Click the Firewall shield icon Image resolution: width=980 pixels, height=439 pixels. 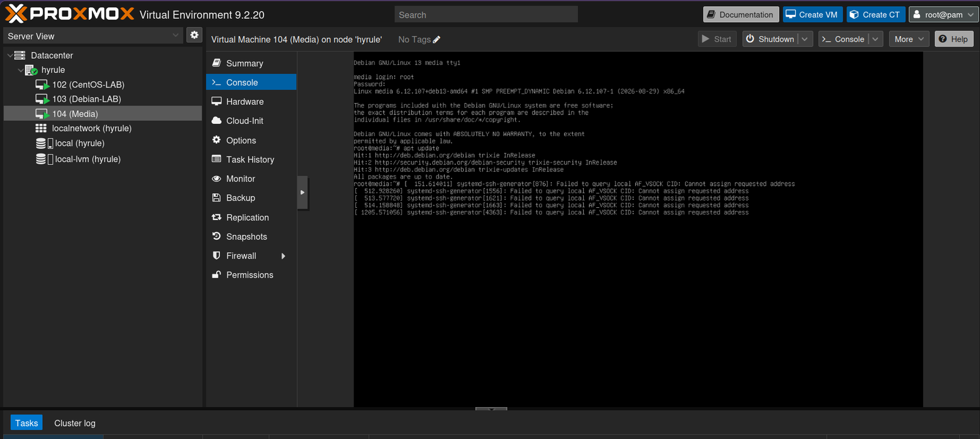[x=216, y=255]
